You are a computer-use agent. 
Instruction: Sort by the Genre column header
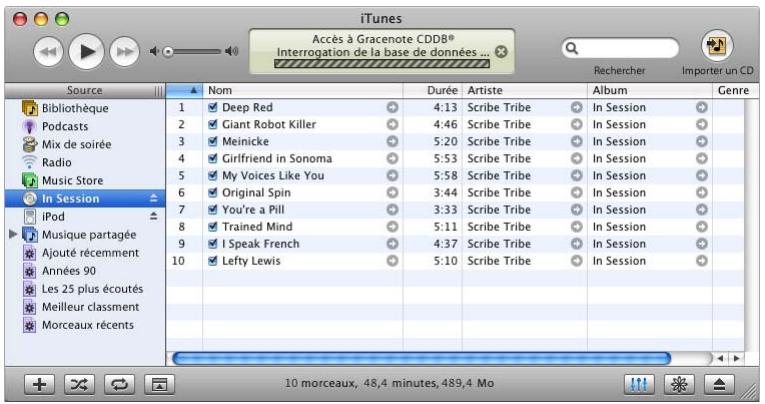click(x=736, y=90)
